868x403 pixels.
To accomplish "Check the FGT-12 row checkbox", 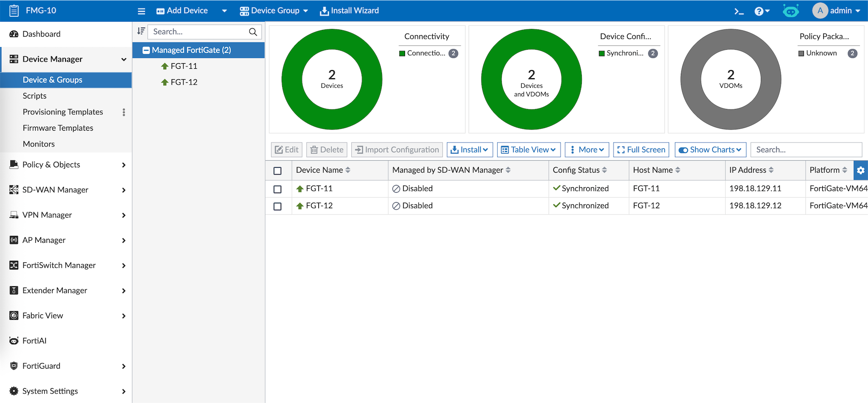I will point(278,206).
